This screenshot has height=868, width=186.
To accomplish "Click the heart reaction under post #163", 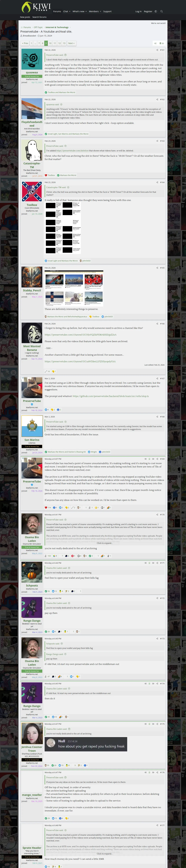I will click(x=46, y=175).
